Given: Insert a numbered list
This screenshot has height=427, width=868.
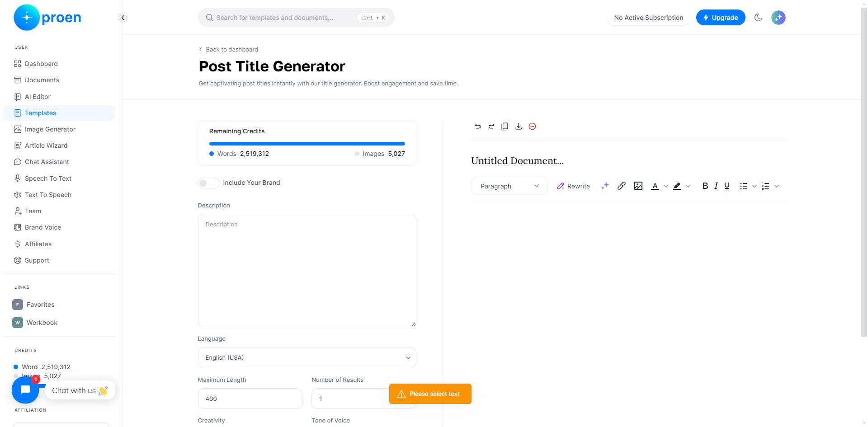Looking at the screenshot, I should (765, 186).
